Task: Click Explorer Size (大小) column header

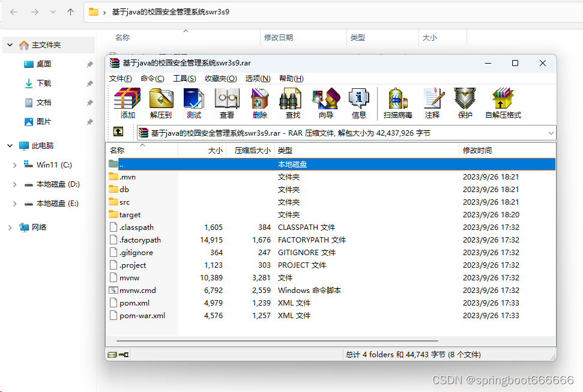Action: [443, 38]
